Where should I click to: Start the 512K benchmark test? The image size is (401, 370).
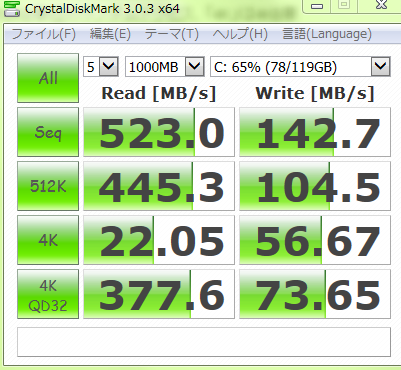click(48, 186)
